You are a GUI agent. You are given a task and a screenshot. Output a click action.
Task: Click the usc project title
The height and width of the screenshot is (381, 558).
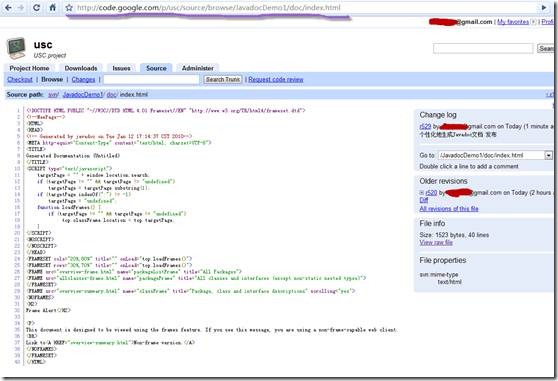pyautogui.click(x=43, y=44)
